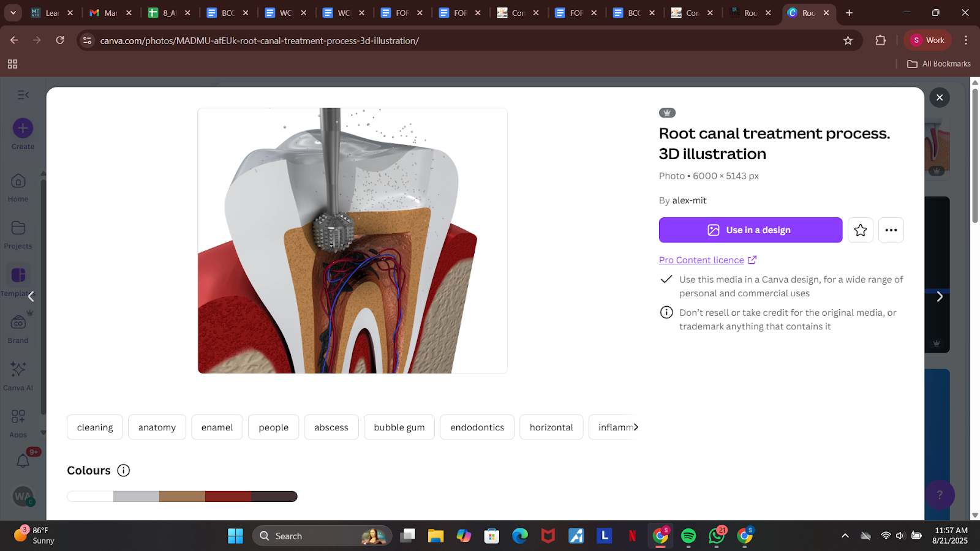Select the abscess tag
Image resolution: width=980 pixels, height=551 pixels.
(331, 427)
